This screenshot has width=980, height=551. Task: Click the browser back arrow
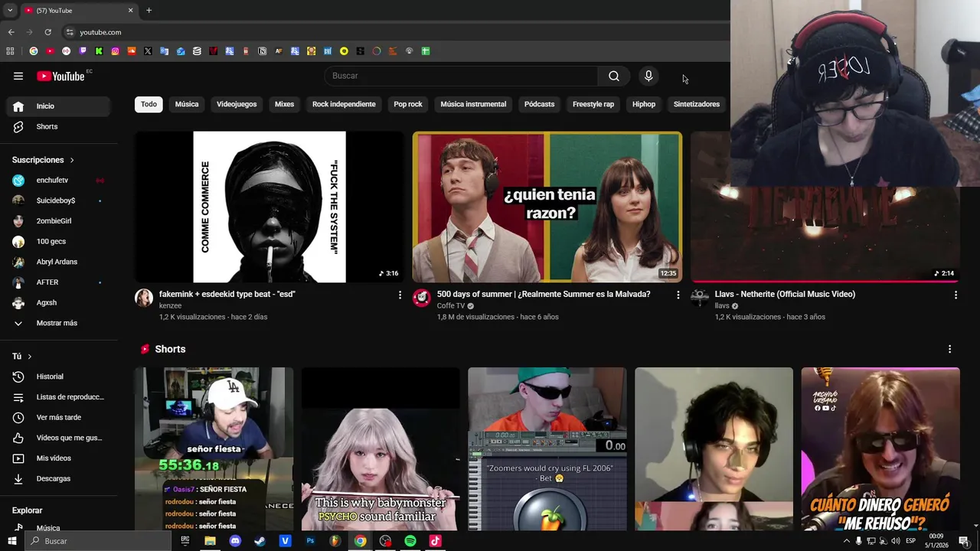click(11, 32)
